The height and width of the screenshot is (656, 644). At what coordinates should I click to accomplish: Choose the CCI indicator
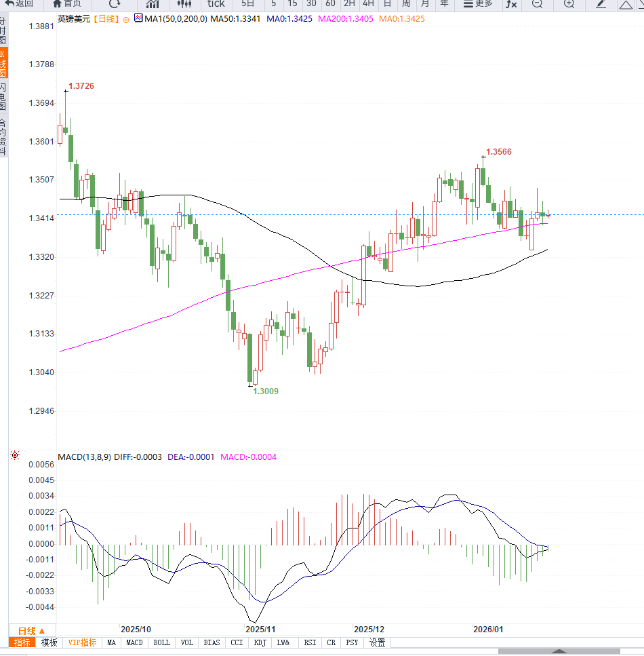[237, 642]
